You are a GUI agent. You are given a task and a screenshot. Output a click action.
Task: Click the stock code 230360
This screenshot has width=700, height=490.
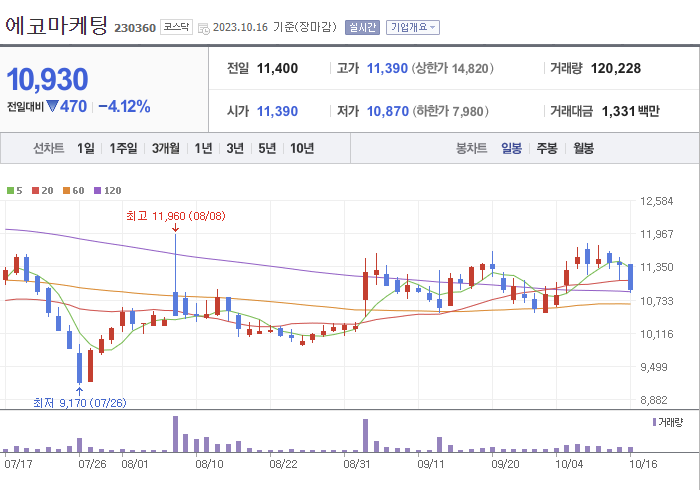[135, 28]
